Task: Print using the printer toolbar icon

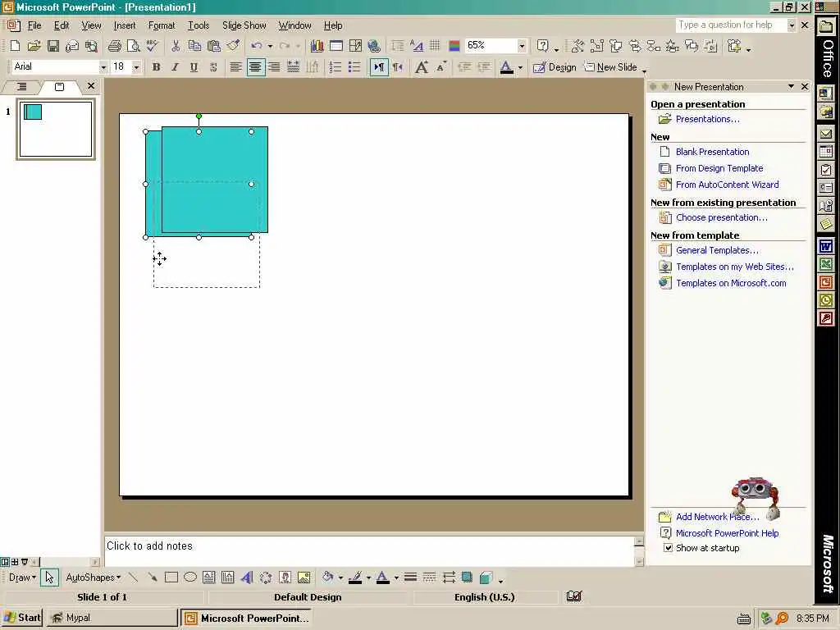Action: (114, 46)
